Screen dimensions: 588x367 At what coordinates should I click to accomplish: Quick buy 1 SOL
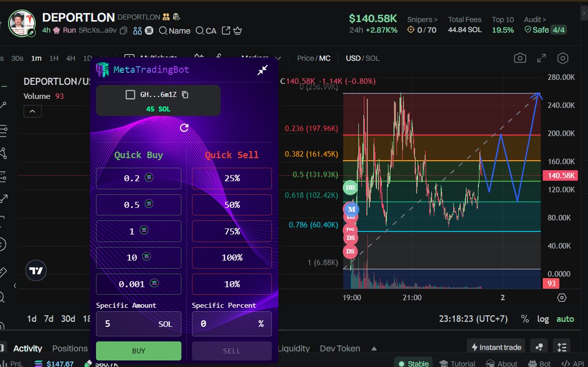point(139,231)
